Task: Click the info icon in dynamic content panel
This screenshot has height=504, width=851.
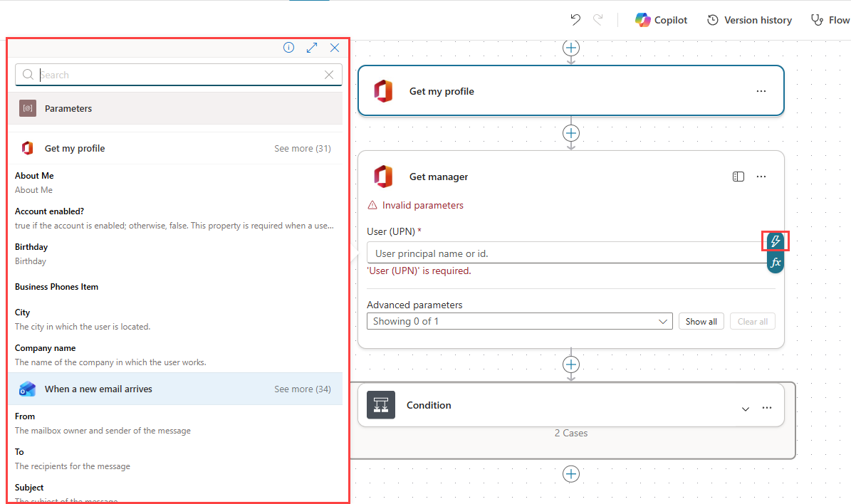Action: pyautogui.click(x=288, y=48)
